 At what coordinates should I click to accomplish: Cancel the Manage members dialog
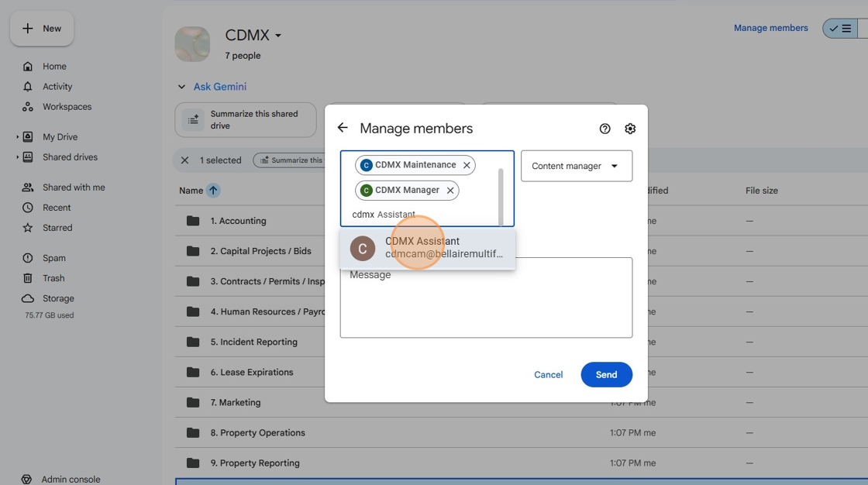(548, 375)
